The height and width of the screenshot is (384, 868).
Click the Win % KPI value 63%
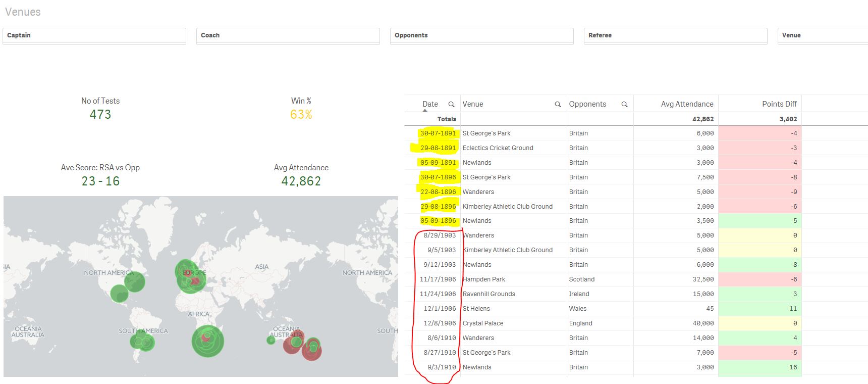pos(301,115)
